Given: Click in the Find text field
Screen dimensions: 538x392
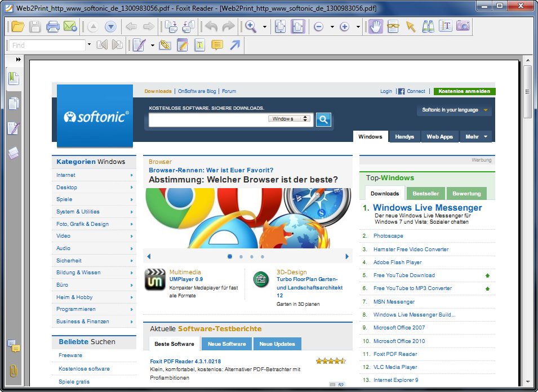Looking at the screenshot, I should tap(47, 45).
